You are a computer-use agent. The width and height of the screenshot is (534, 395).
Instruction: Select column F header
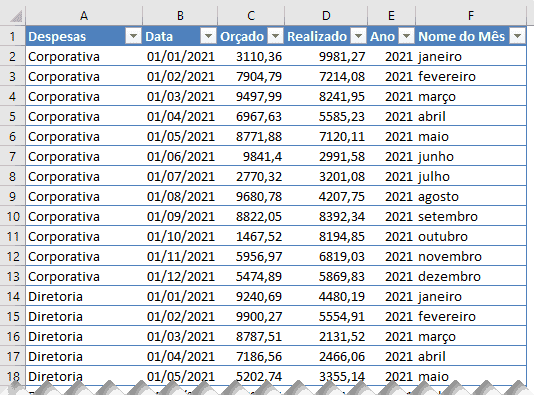[x=471, y=15]
